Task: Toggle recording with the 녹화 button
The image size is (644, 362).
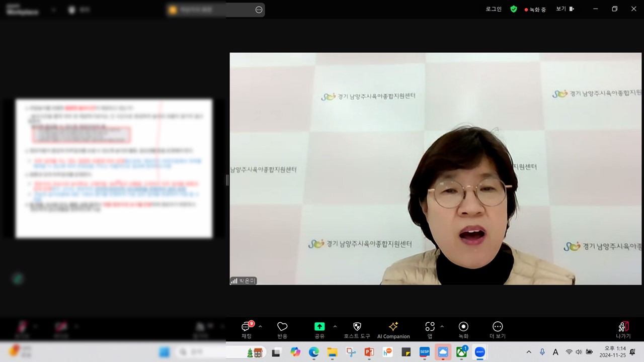Action: [463, 330]
